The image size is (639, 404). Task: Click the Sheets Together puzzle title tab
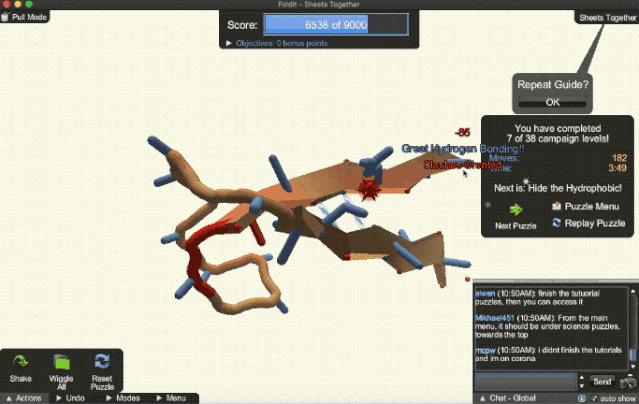[607, 18]
